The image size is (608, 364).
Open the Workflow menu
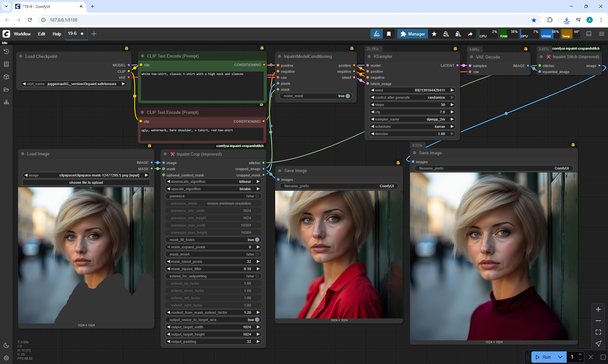click(22, 34)
